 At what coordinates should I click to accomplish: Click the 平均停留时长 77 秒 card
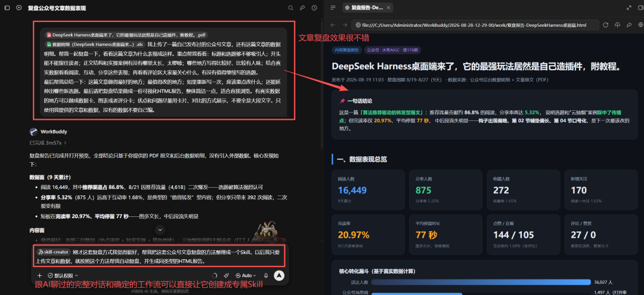point(445,235)
